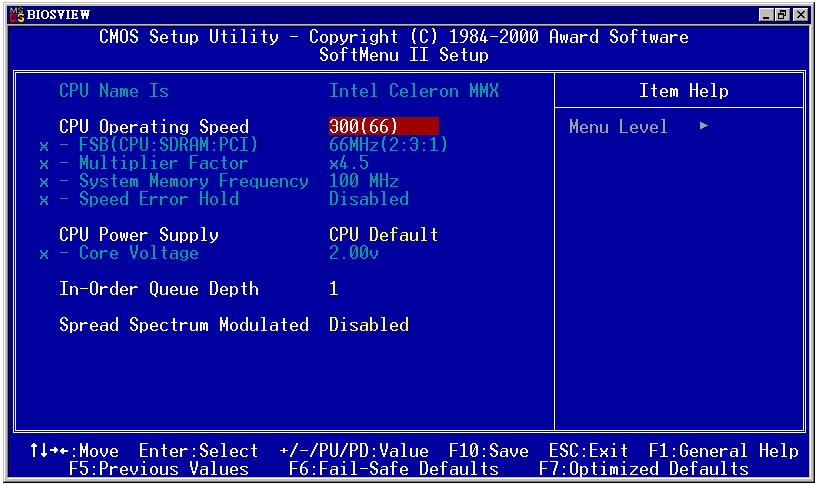815x484 pixels.
Task: Click the CMOS Setup Utility copyright line
Action: (393, 37)
